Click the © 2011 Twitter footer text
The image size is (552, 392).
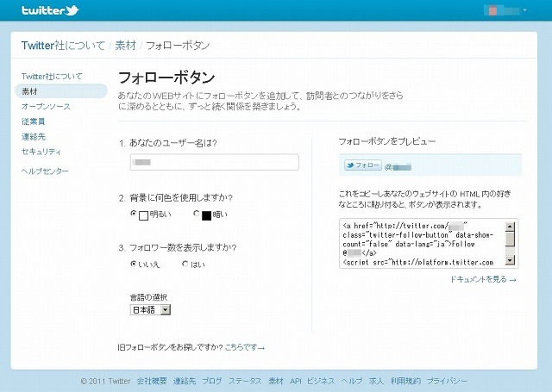click(x=105, y=381)
